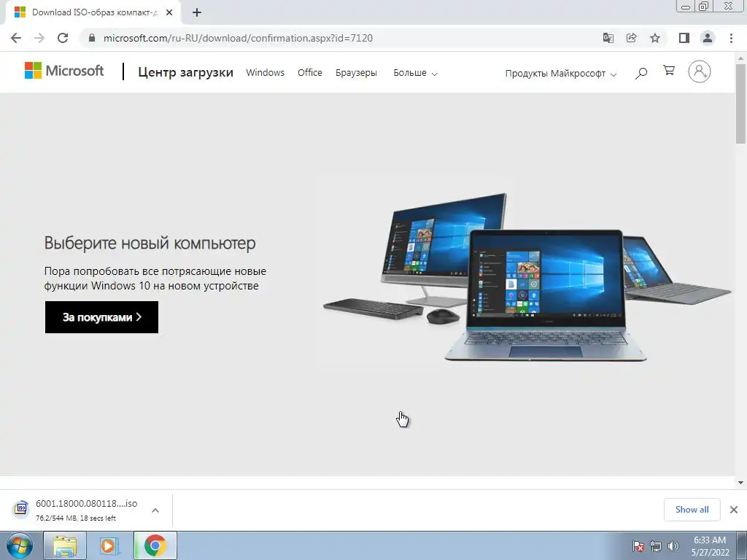The height and width of the screenshot is (560, 747).
Task: Expand the download item options chevron
Action: [x=155, y=510]
